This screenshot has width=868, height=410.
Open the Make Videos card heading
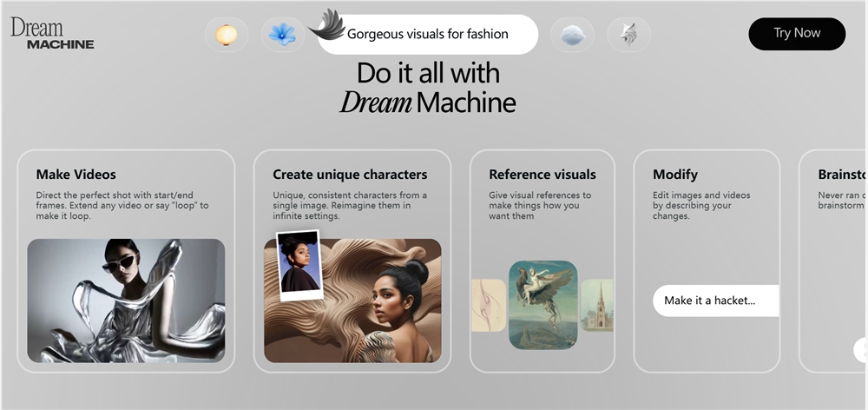click(x=76, y=175)
